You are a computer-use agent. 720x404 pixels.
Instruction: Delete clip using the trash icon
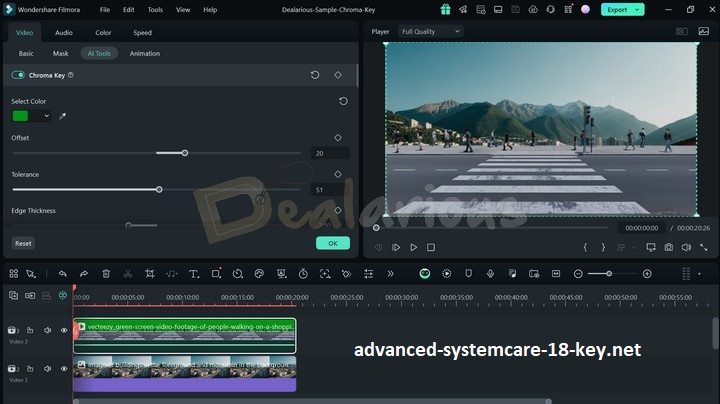tap(106, 273)
